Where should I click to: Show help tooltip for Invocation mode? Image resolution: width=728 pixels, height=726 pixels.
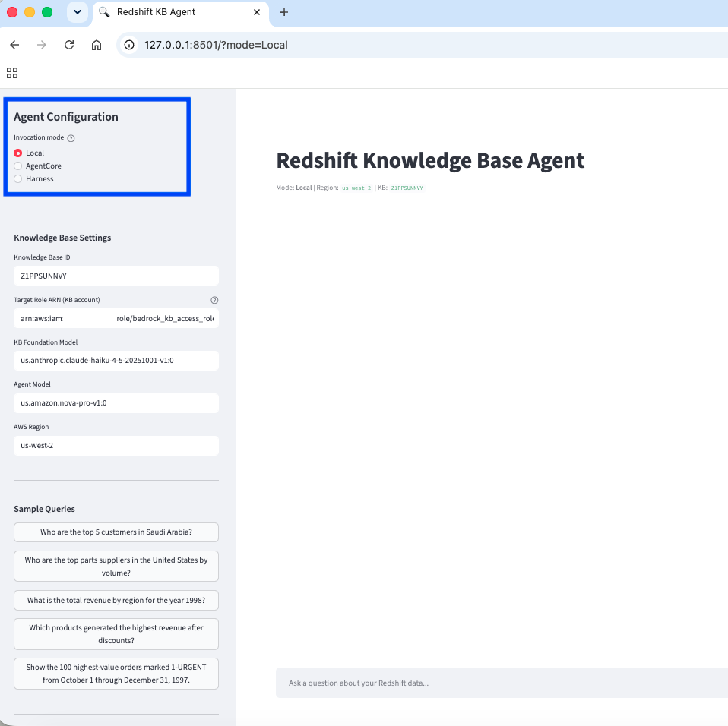(71, 137)
